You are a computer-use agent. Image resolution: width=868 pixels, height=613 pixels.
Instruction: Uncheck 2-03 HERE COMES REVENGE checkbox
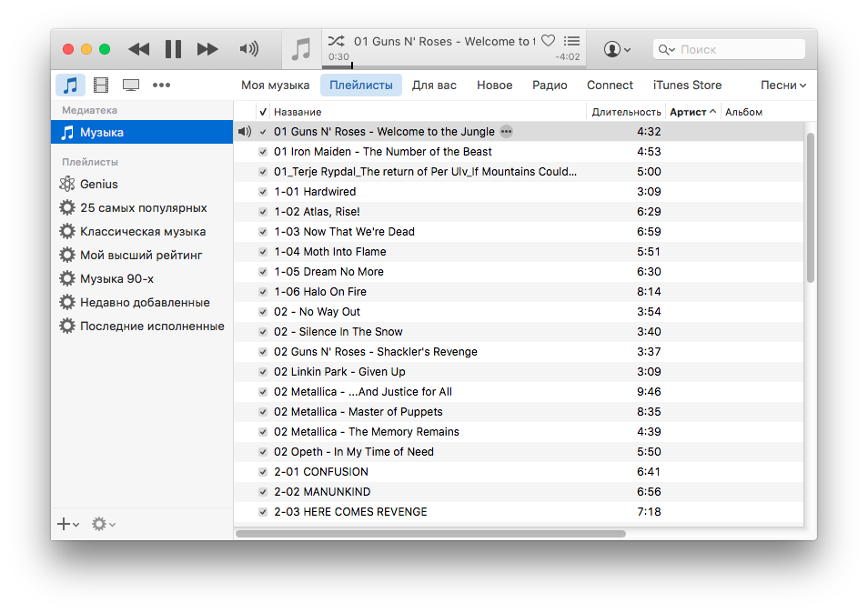pos(263,512)
